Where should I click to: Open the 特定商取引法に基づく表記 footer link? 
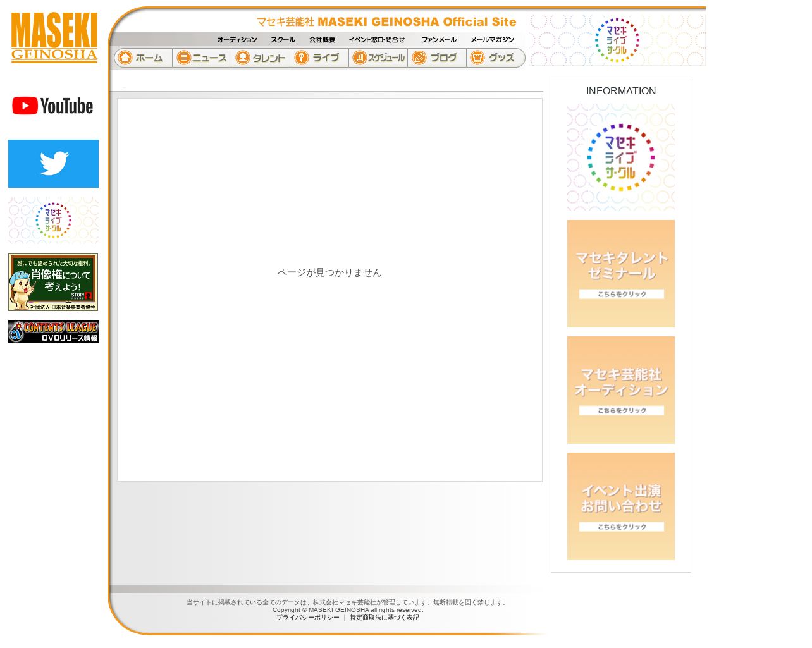coord(384,618)
